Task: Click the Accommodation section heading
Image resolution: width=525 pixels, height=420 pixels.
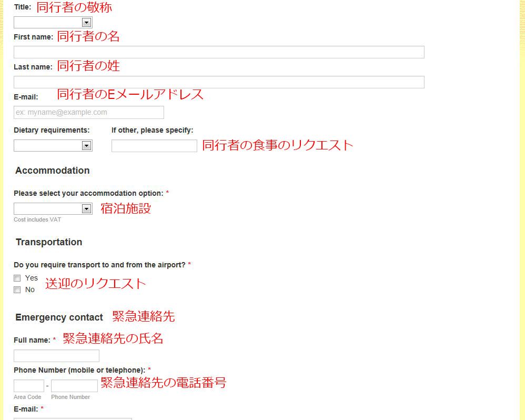Action: point(53,171)
